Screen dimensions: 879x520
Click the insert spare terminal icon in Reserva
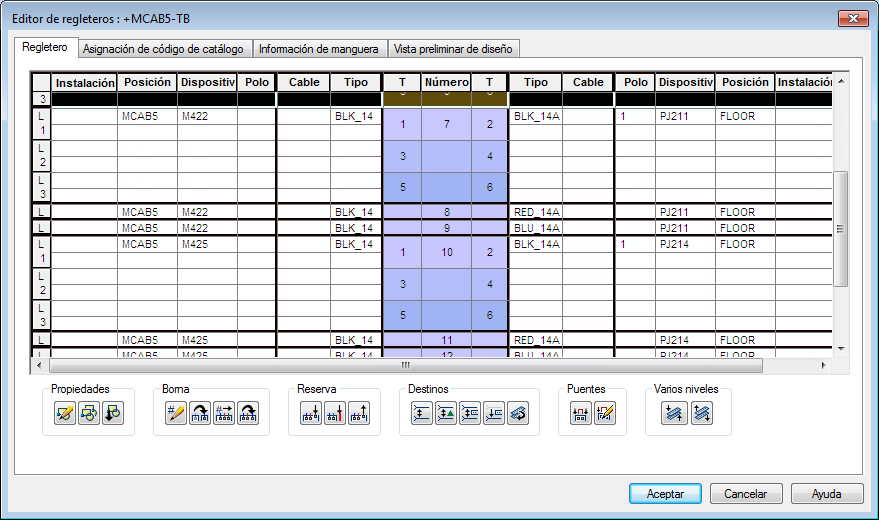[x=311, y=414]
